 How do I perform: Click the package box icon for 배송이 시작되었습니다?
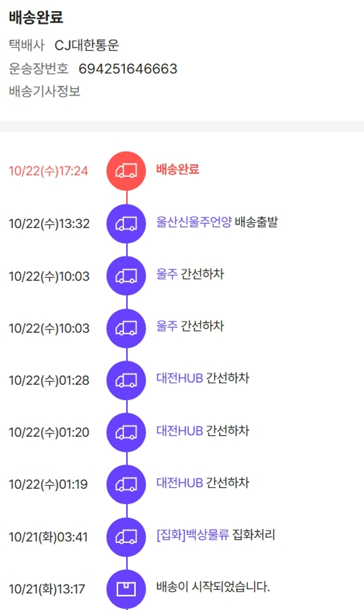tap(126, 589)
